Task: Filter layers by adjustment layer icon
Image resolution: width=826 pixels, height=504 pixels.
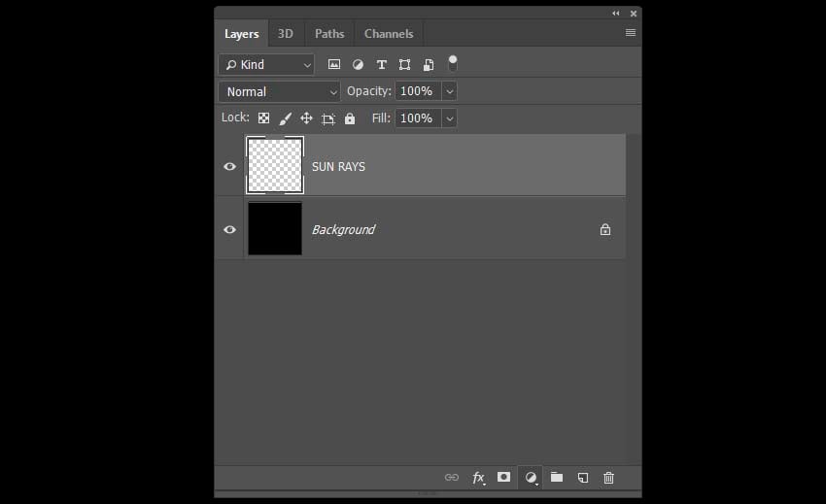Action: 358,65
